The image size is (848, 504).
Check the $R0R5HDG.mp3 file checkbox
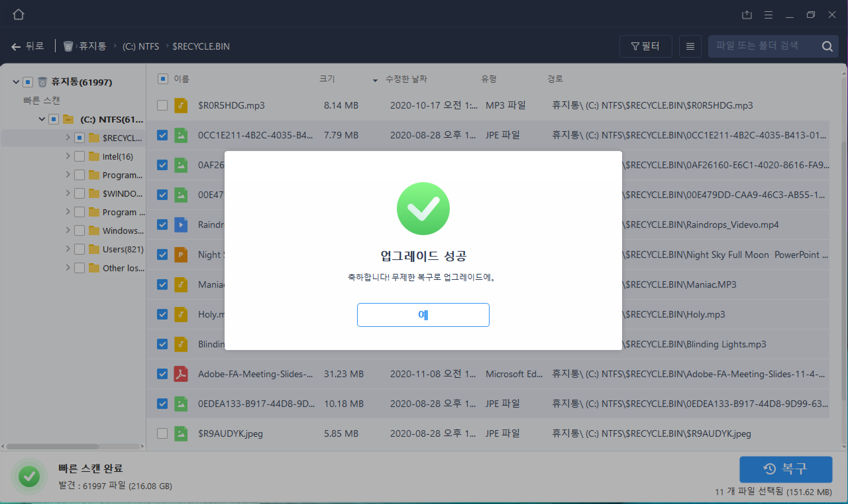point(162,105)
